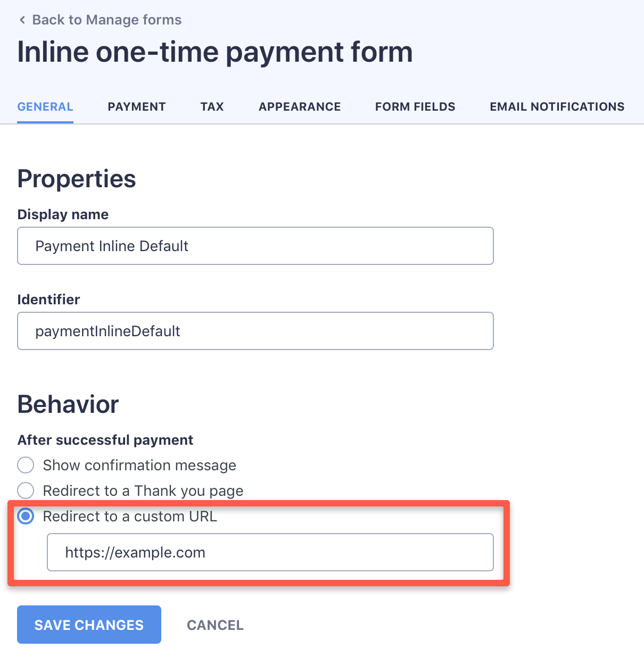Select Show confirmation message radio option
The height and width of the screenshot is (665, 644).
coord(26,465)
